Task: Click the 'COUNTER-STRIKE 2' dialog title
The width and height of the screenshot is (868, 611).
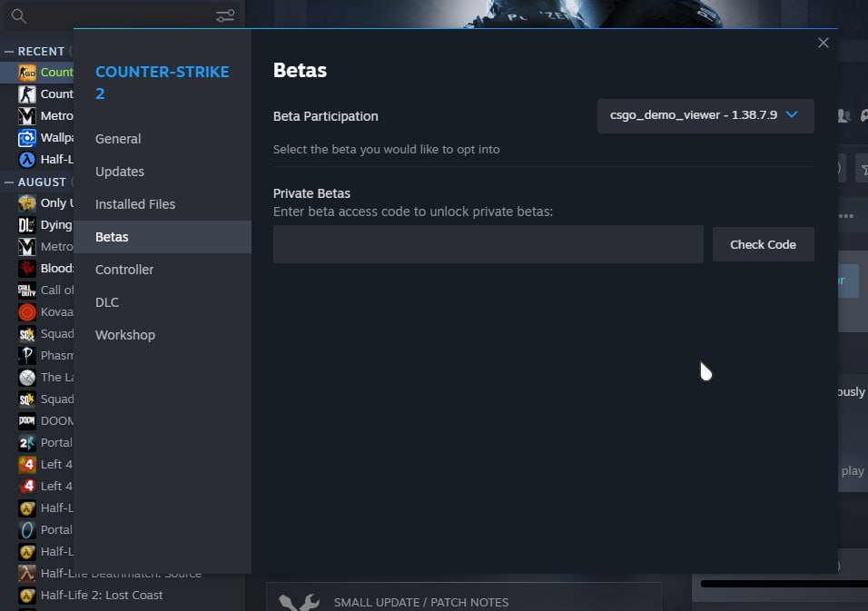Action: [x=163, y=83]
